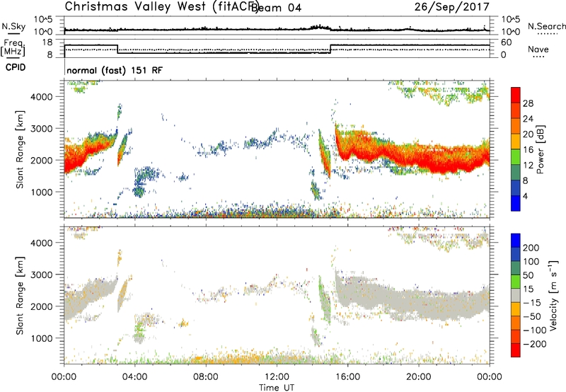Click the '15' label on Velocity colorbar
The image size is (566, 392).
(x=528, y=289)
